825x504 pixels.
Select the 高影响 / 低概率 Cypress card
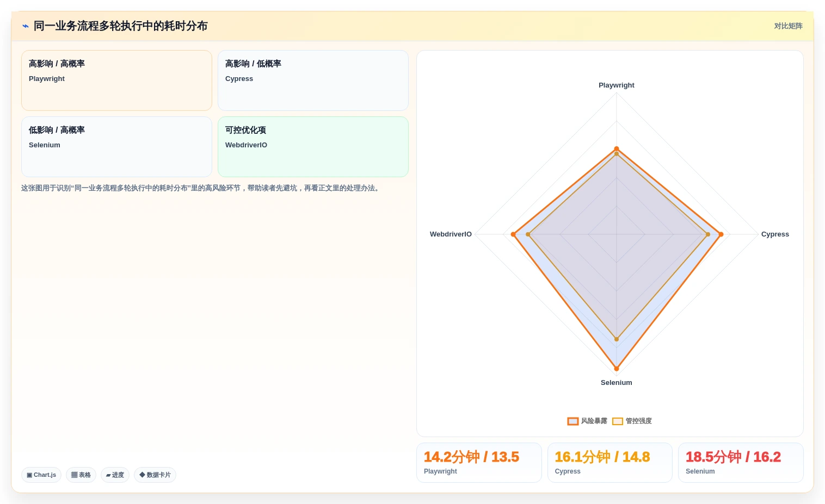point(313,80)
